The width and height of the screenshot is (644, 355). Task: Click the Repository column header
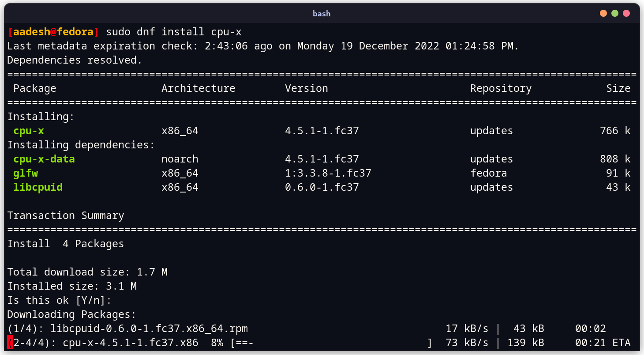pos(501,88)
